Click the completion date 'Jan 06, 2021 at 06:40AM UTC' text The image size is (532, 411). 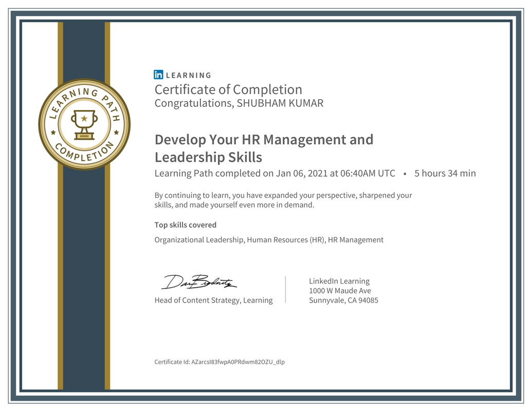335,173
